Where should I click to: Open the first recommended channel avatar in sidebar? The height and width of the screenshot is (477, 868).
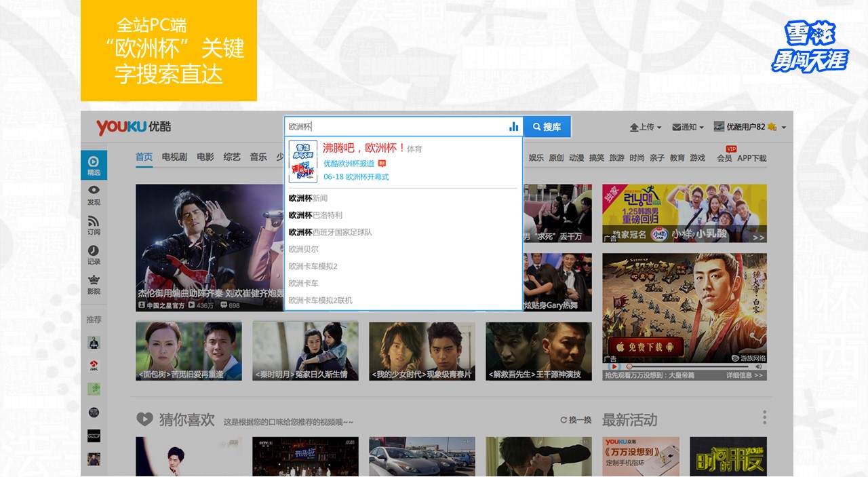(94, 343)
